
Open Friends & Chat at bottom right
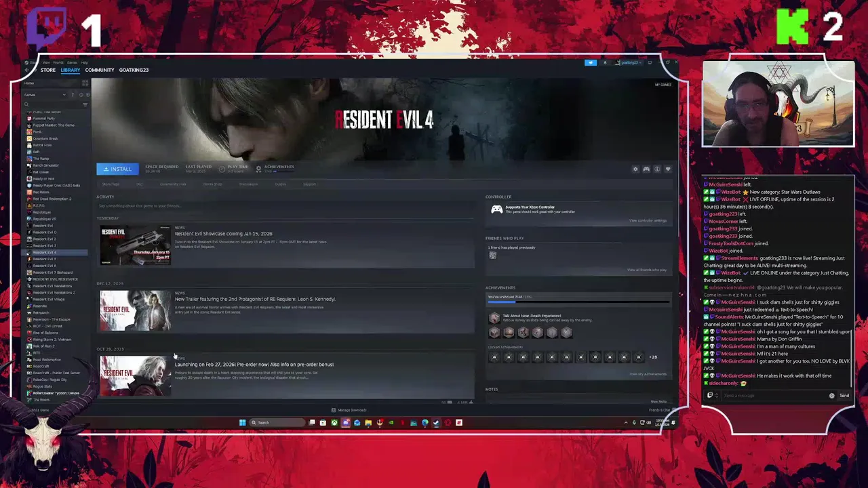[x=659, y=410]
